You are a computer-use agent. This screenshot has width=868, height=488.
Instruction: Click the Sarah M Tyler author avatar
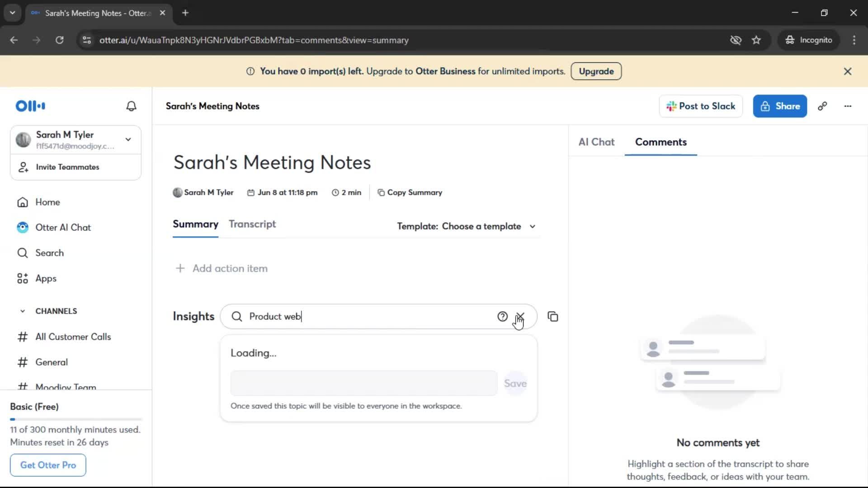(x=178, y=192)
